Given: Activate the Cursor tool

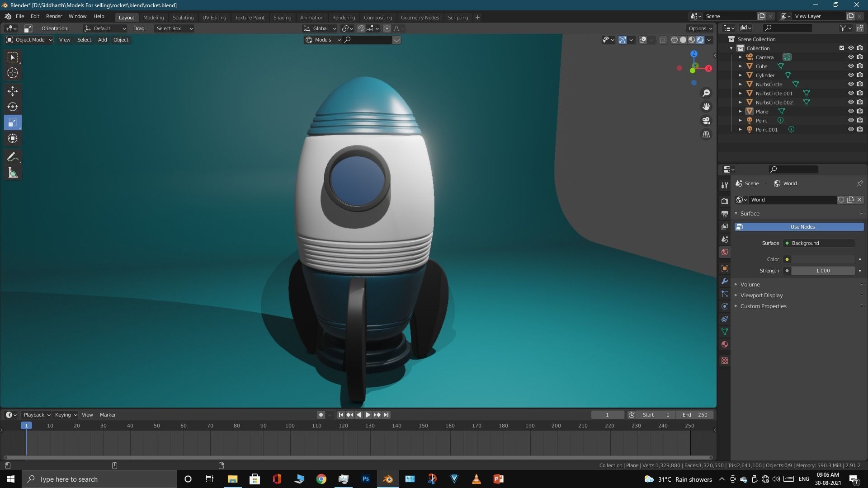Looking at the screenshot, I should pyautogui.click(x=13, y=73).
